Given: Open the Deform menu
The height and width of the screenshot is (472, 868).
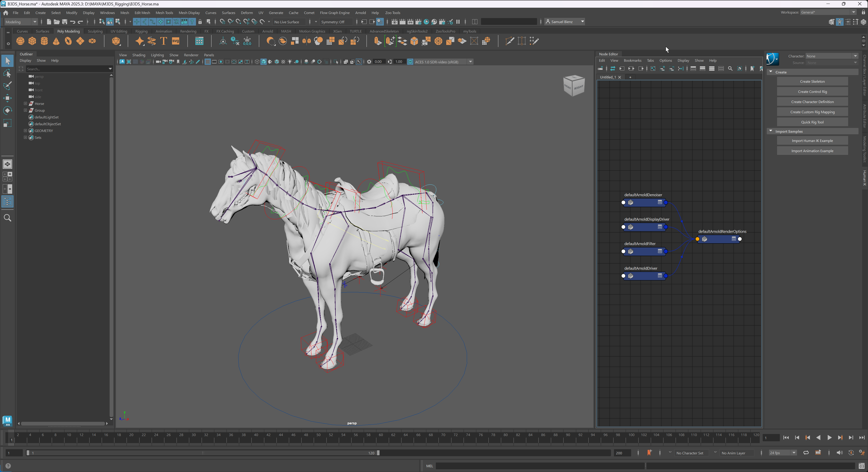Looking at the screenshot, I should pyautogui.click(x=247, y=13).
